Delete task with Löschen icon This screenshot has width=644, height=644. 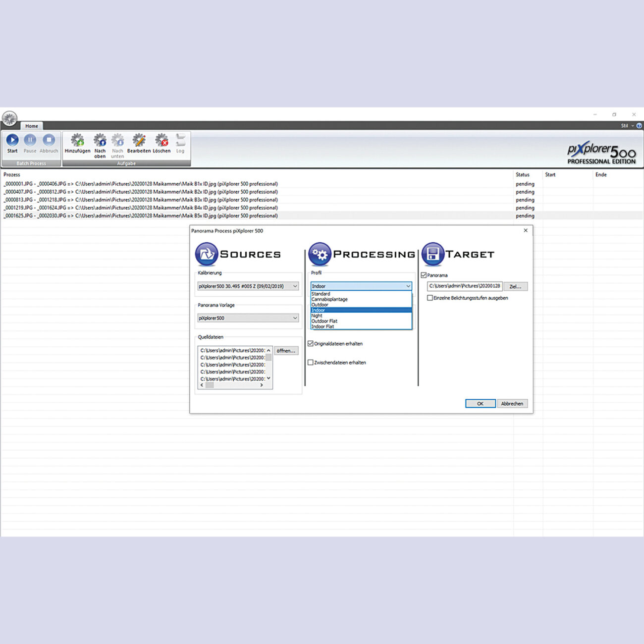[161, 140]
